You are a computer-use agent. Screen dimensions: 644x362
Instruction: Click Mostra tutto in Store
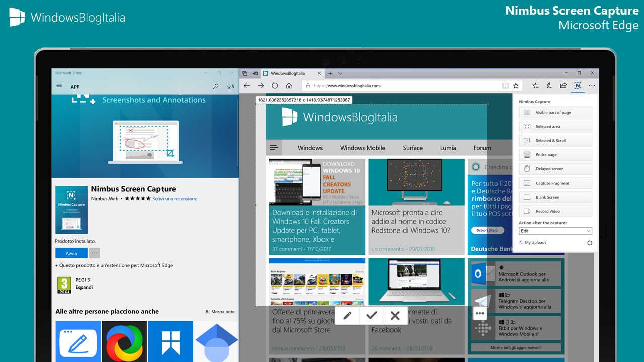click(x=220, y=312)
